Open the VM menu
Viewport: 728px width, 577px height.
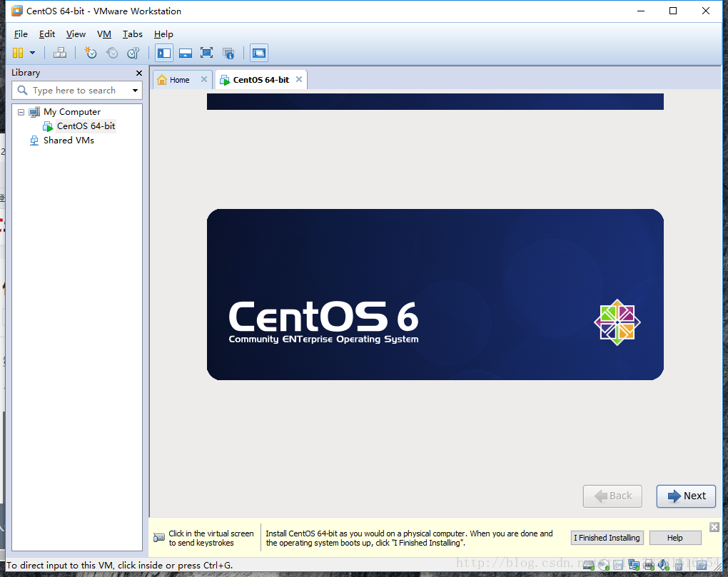pyautogui.click(x=104, y=34)
